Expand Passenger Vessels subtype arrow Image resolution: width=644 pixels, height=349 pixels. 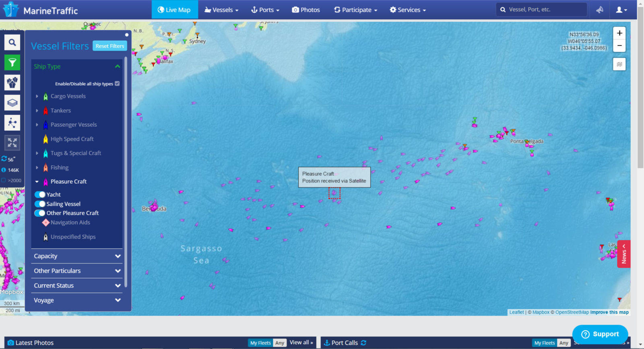pyautogui.click(x=37, y=125)
